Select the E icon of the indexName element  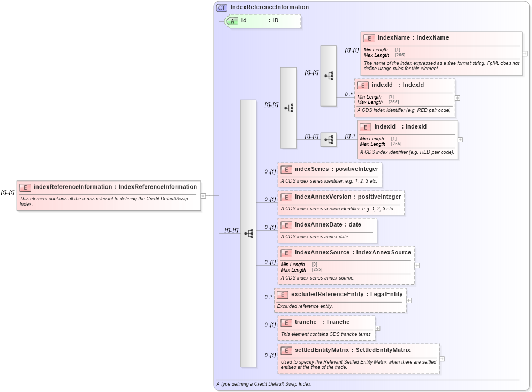click(x=368, y=38)
